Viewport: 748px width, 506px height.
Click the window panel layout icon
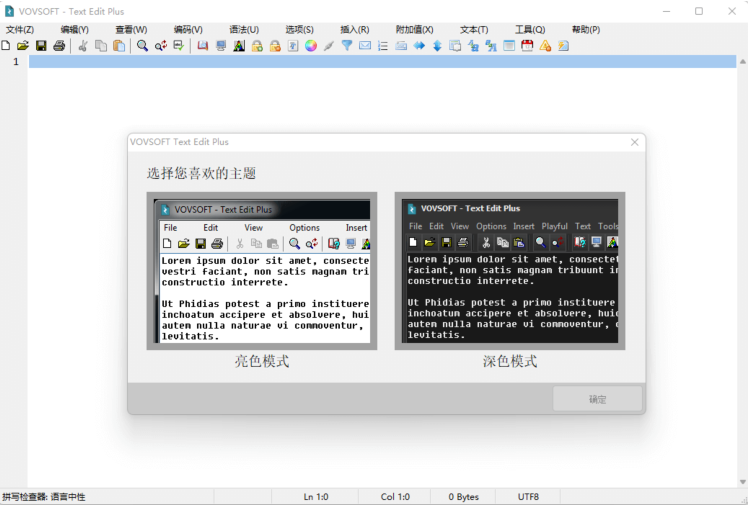tap(509, 46)
